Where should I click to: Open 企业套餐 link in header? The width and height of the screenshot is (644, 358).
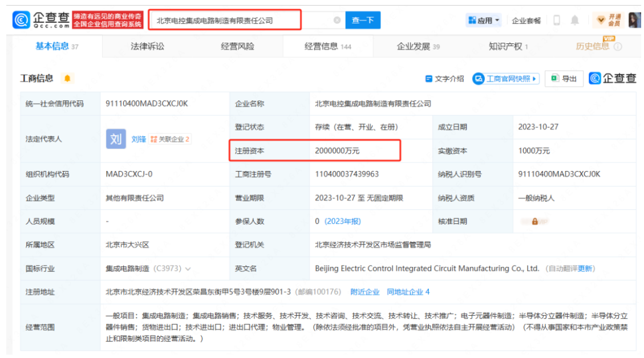[526, 21]
